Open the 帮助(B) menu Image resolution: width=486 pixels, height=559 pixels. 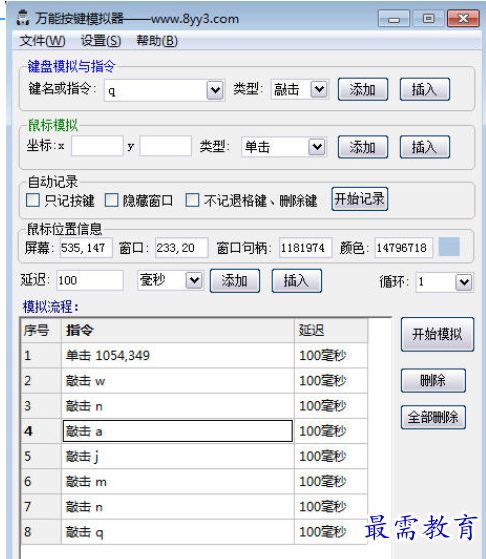point(157,41)
